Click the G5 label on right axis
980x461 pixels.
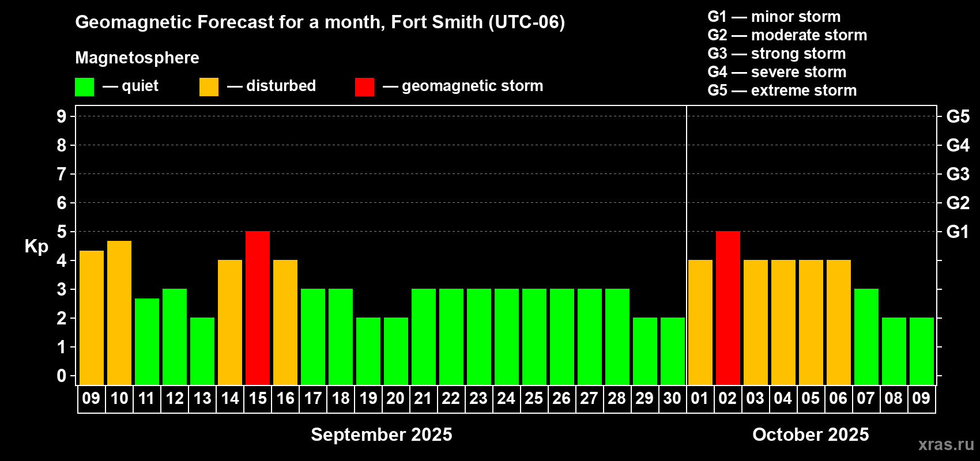[958, 116]
